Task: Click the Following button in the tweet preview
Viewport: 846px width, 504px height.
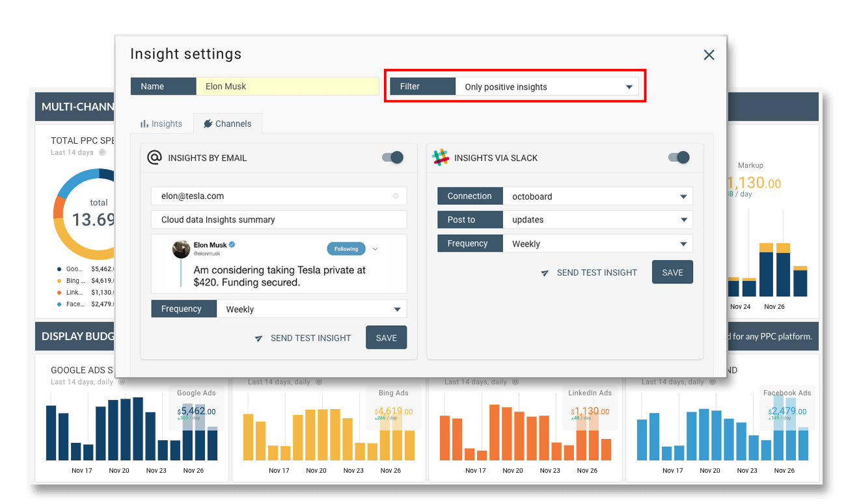Action: tap(346, 248)
